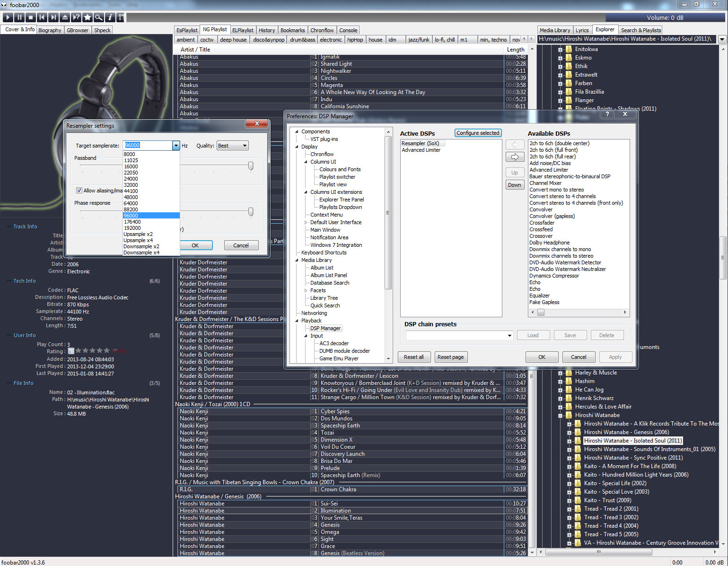Viewport: 728px width, 566px height.
Task: Open the Quality dropdown in Resampler settings
Action: 232,146
